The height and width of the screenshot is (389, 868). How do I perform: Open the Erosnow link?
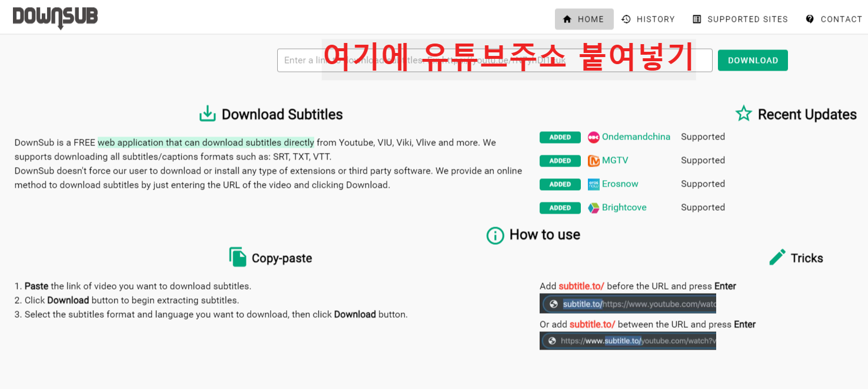click(x=620, y=184)
